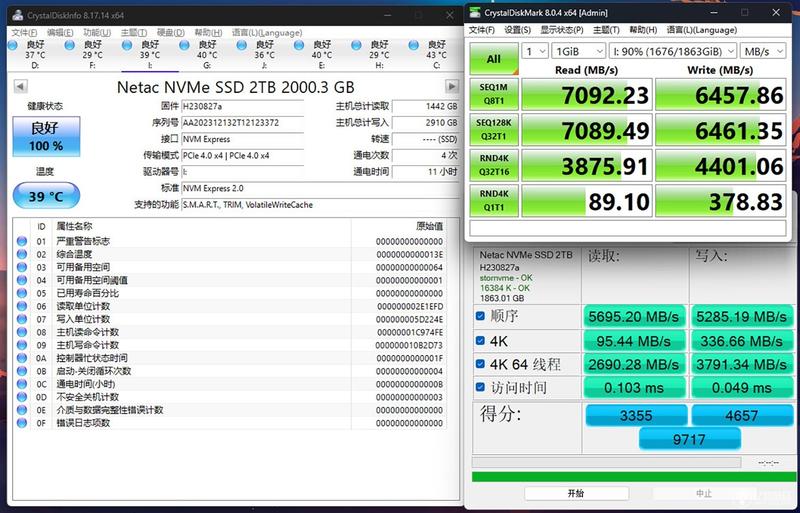This screenshot has height=513, width=800.
Task: Open unit dropdown showing MB/s
Action: tap(763, 51)
